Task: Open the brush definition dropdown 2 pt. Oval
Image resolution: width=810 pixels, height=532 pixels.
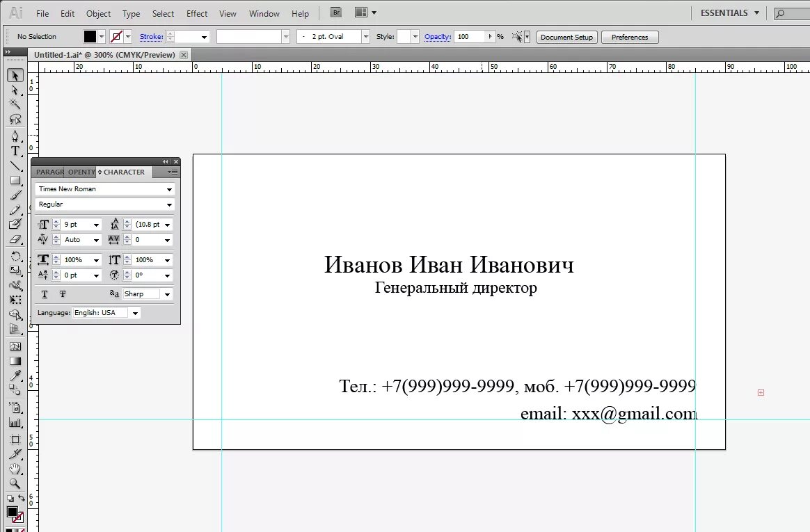Action: [x=366, y=37]
